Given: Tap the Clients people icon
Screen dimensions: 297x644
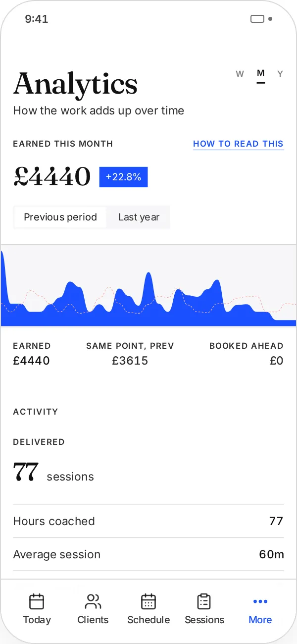Looking at the screenshot, I should (x=93, y=601).
